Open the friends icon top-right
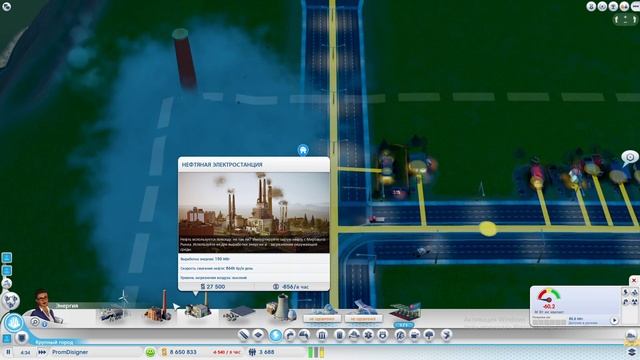Screen dimensions: 640x360 [x=624, y=6]
